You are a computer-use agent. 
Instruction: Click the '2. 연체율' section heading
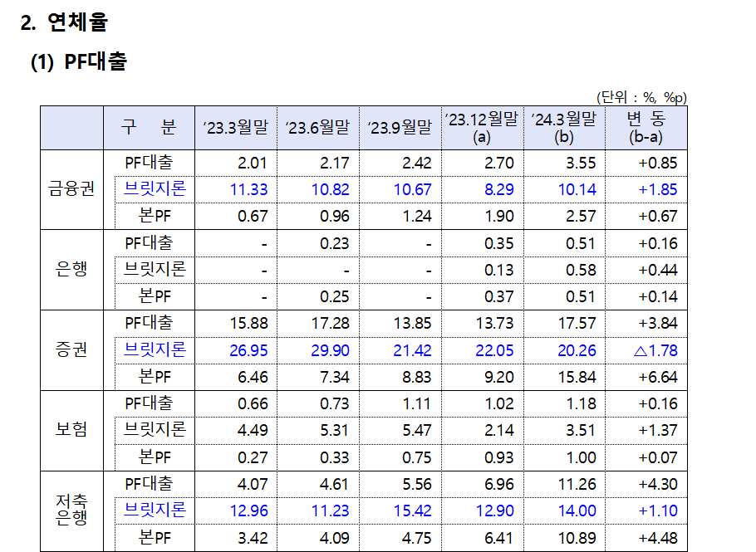pyautogui.click(x=64, y=22)
